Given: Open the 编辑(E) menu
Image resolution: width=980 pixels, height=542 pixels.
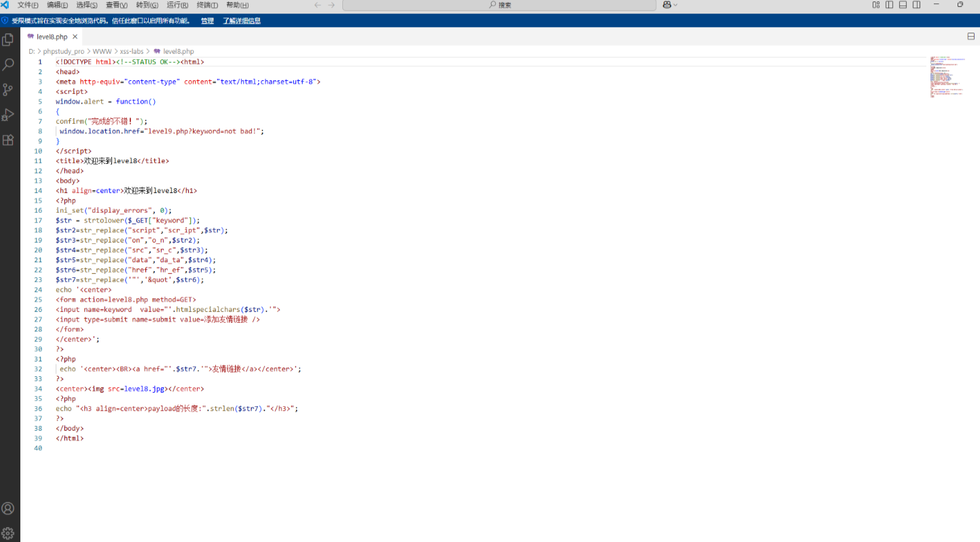Looking at the screenshot, I should click(x=58, y=5).
